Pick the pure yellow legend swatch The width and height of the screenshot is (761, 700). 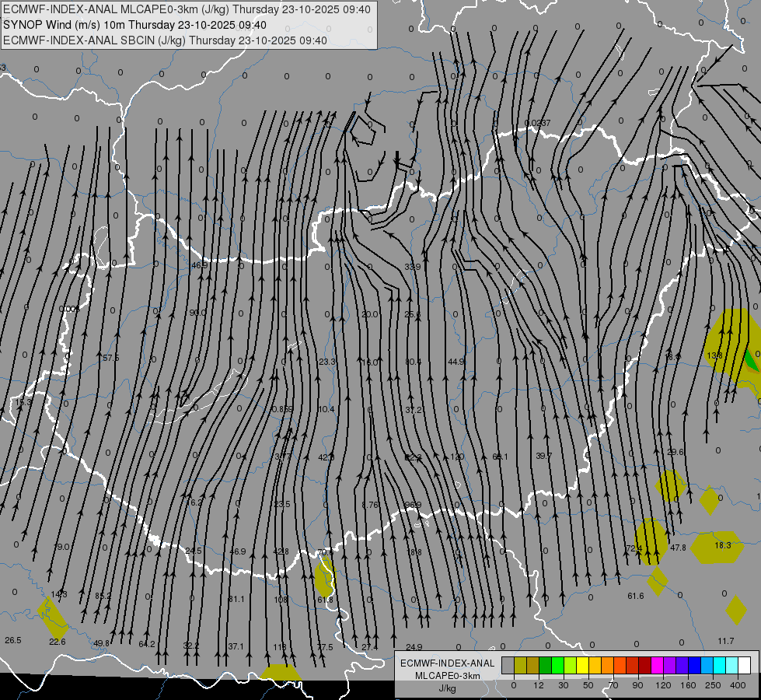point(582,666)
